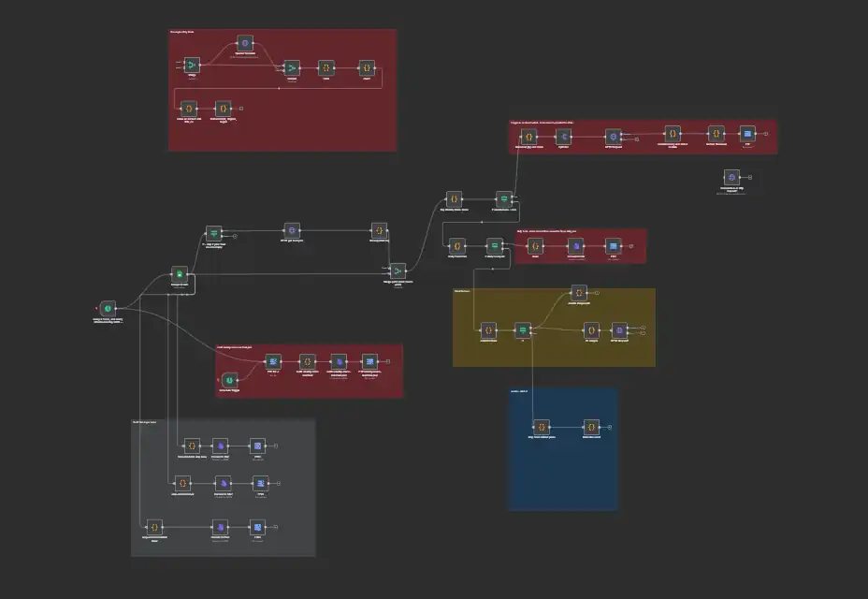This screenshot has width=868, height=599.
Task: Select the blue sticky note's empty area
Action: 563,477
